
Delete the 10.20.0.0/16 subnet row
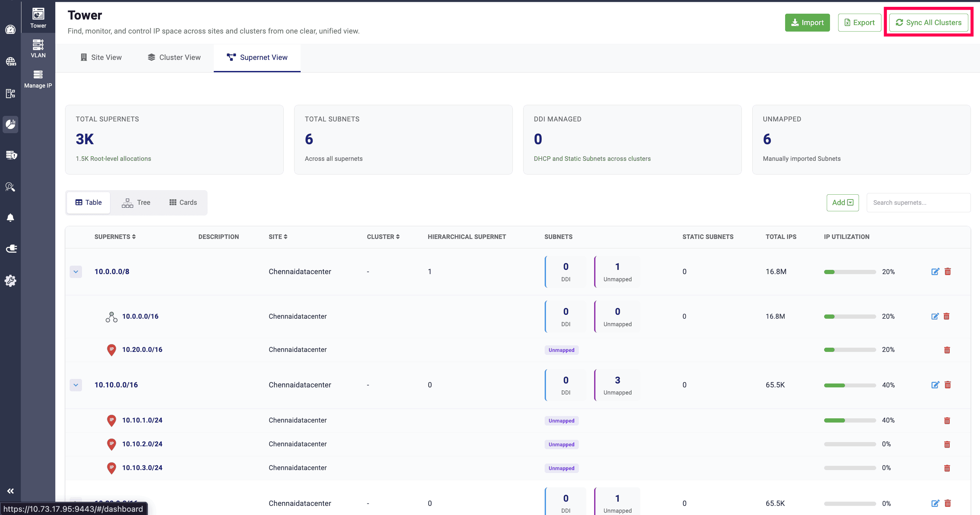947,350
